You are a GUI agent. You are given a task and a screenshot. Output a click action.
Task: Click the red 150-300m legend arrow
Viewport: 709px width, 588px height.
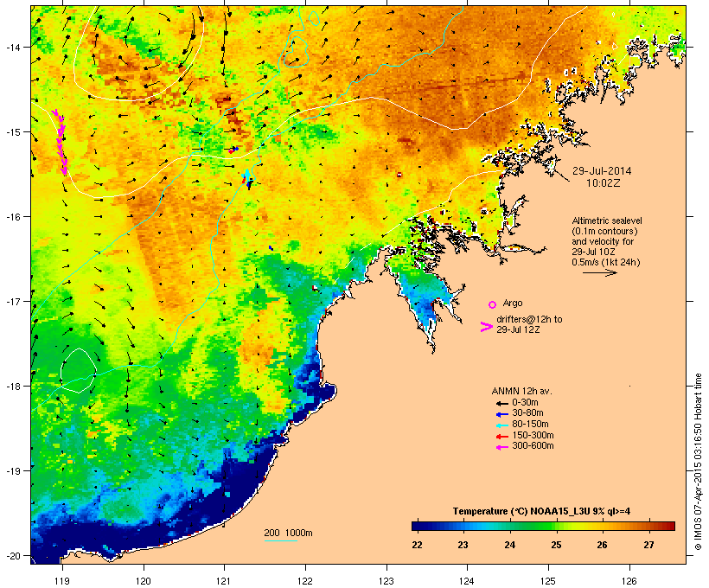tap(501, 436)
